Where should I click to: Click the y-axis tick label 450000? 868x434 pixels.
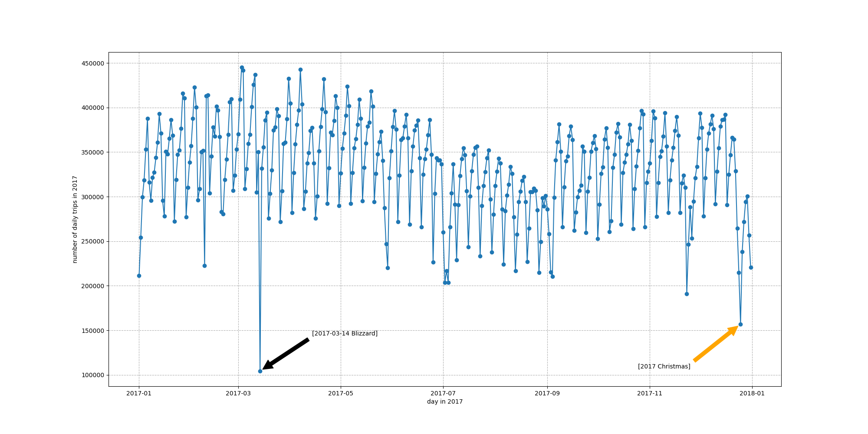[x=93, y=63]
